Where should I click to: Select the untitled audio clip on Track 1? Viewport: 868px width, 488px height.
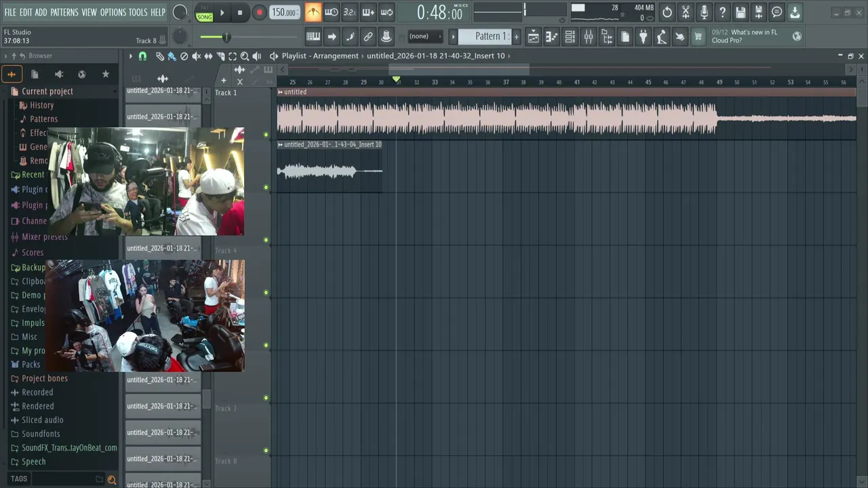[x=566, y=115]
